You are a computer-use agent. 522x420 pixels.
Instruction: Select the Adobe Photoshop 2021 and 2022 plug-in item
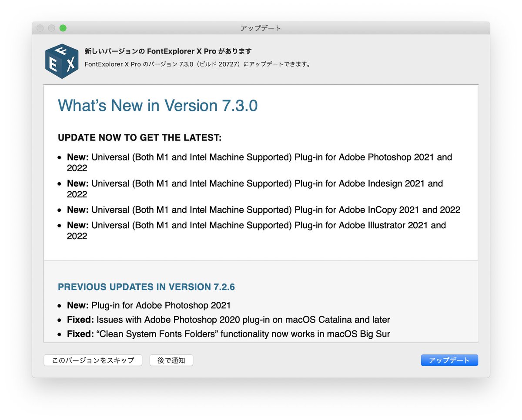(260, 163)
